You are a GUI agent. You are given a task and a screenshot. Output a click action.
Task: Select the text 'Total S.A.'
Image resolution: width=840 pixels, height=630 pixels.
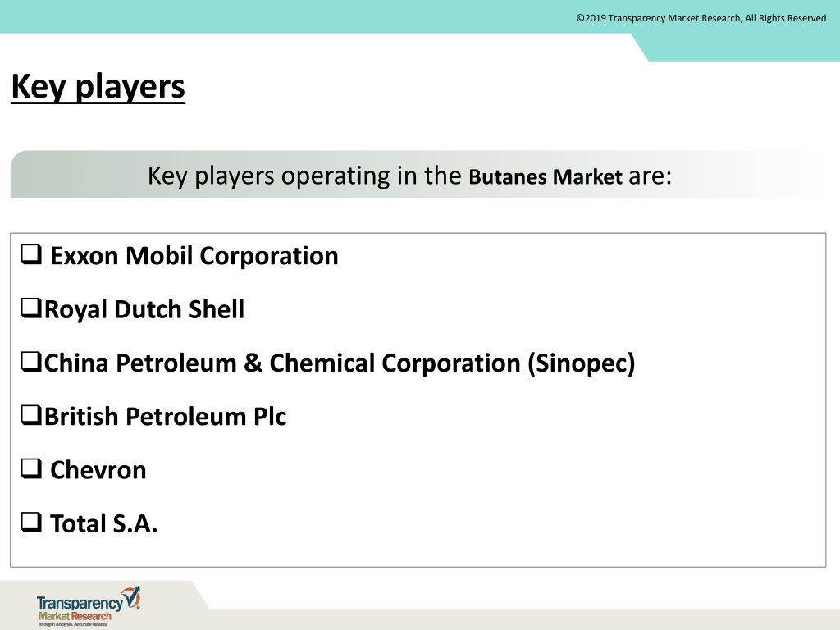tap(104, 523)
